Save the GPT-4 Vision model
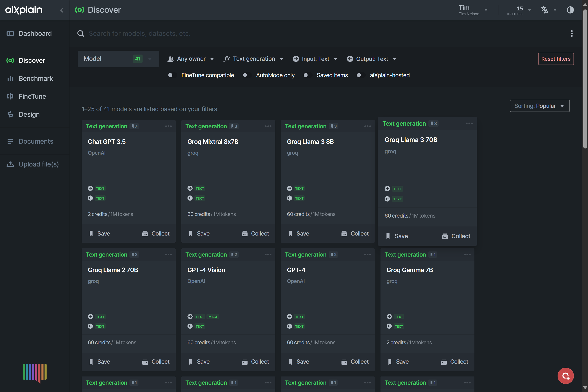This screenshot has width=588, height=392. coord(199,362)
